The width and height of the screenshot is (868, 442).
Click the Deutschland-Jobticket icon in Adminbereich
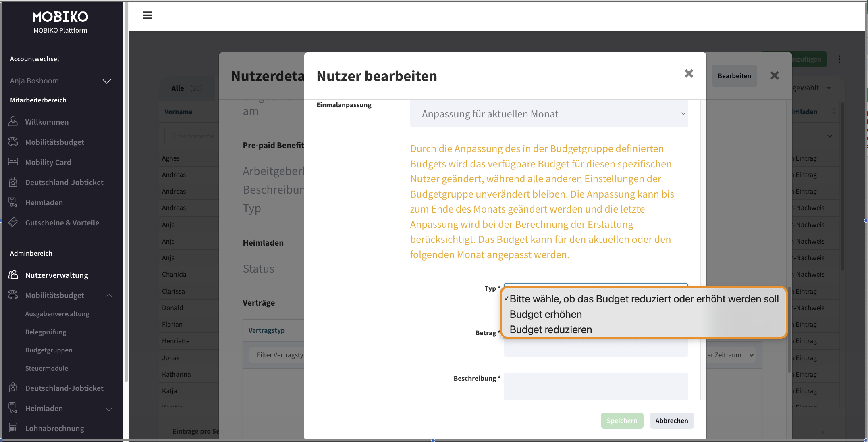click(x=13, y=388)
